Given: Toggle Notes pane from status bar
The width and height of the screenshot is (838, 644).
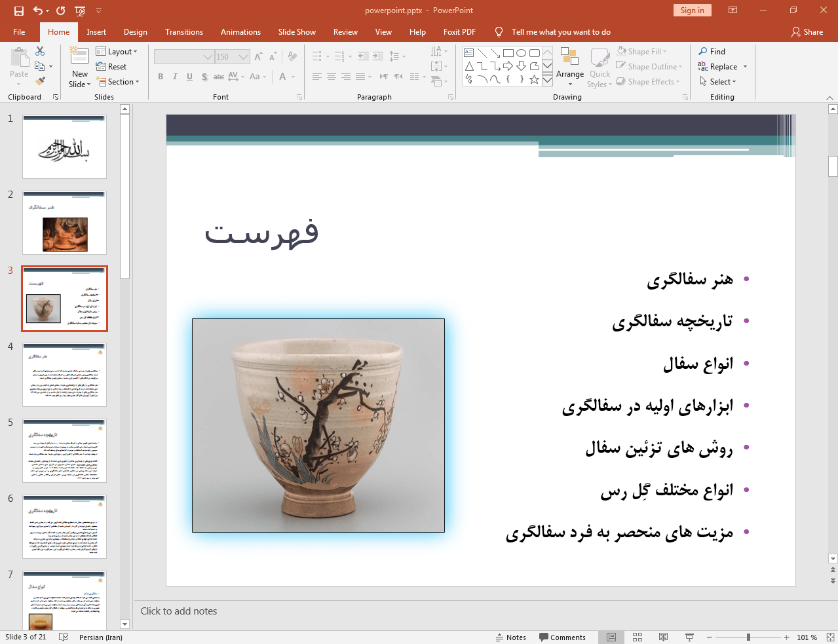Looking at the screenshot, I should (x=511, y=637).
